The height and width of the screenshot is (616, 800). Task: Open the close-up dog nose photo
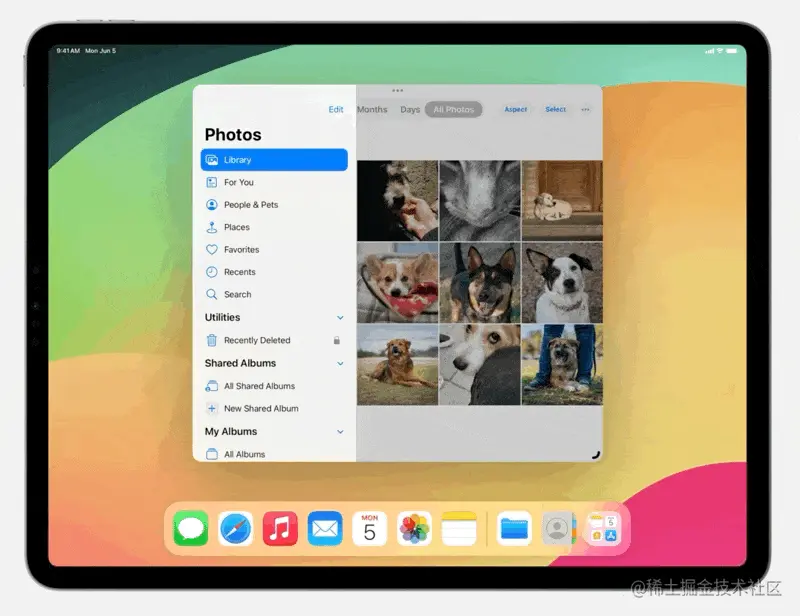480,365
